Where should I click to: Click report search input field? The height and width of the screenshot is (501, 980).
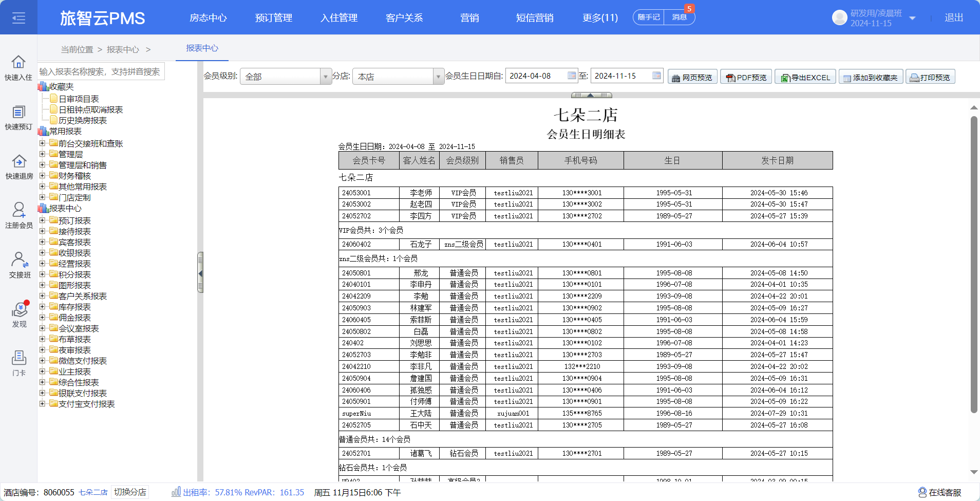pyautogui.click(x=101, y=71)
